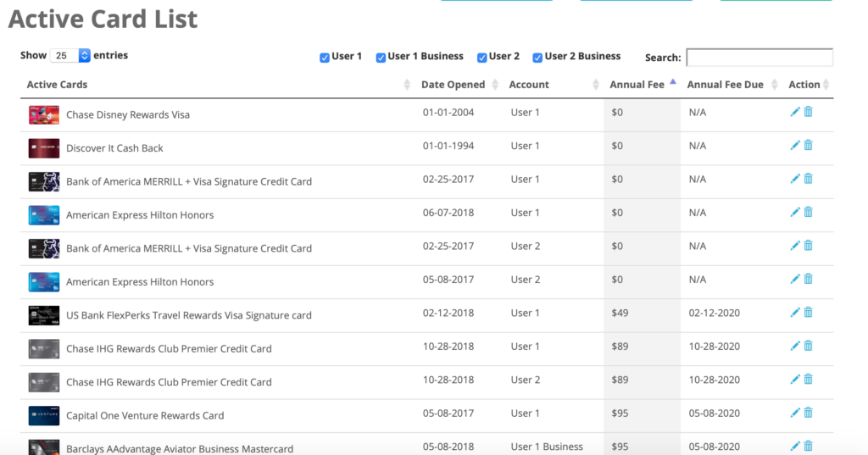Screen dimensions: 868x455
Task: Delete User 1's Bank of America MERRILL card
Action: 808,179
